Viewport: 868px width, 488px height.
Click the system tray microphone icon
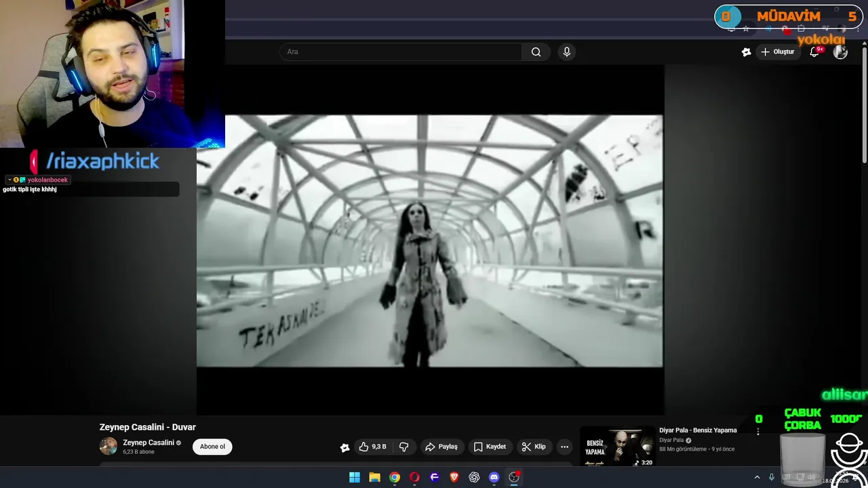(x=772, y=477)
